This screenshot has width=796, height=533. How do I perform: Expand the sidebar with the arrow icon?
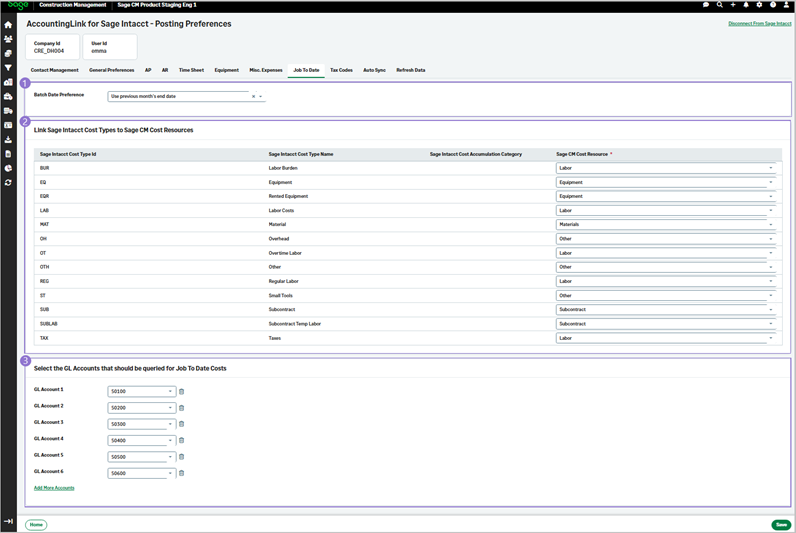8,521
